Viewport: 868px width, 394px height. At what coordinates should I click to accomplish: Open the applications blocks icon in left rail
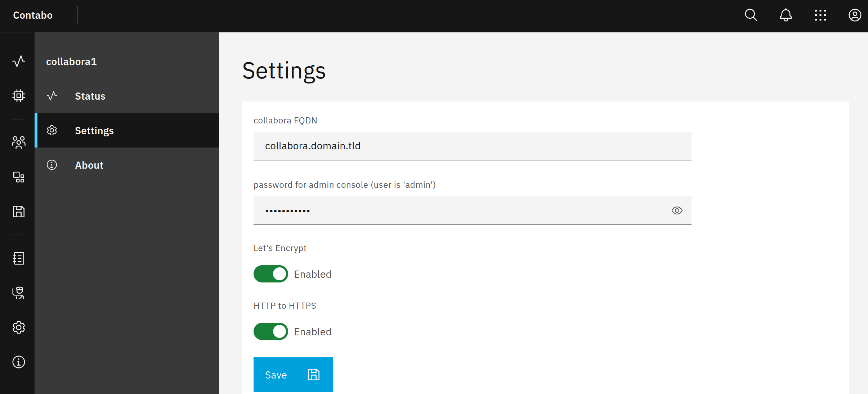18,177
